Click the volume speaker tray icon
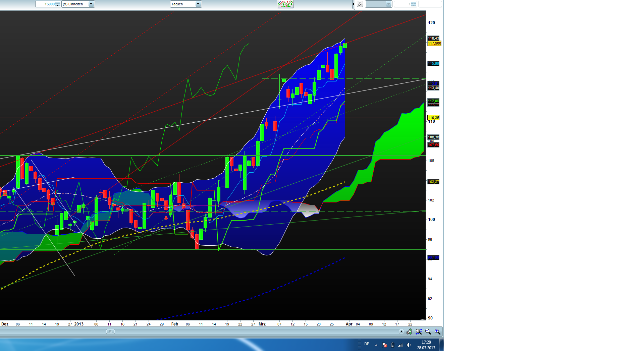Screen dimensions: 644x362 [409, 345]
